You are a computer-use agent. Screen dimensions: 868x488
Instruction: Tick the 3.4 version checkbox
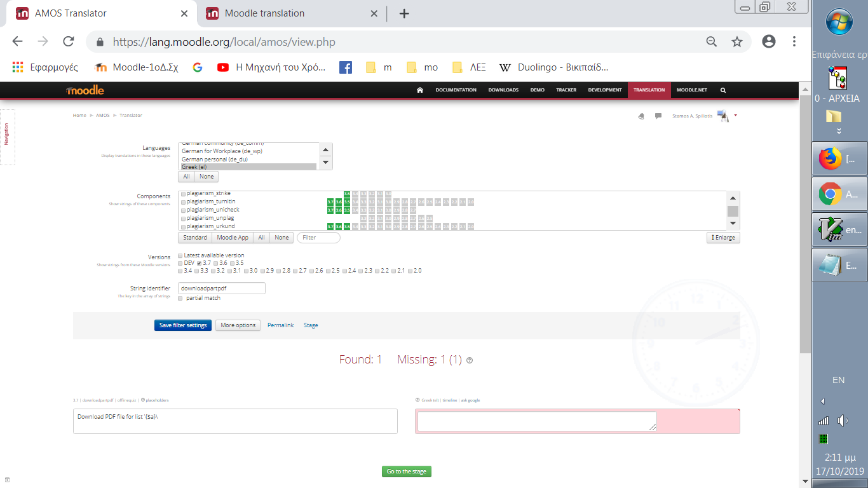[x=180, y=271]
